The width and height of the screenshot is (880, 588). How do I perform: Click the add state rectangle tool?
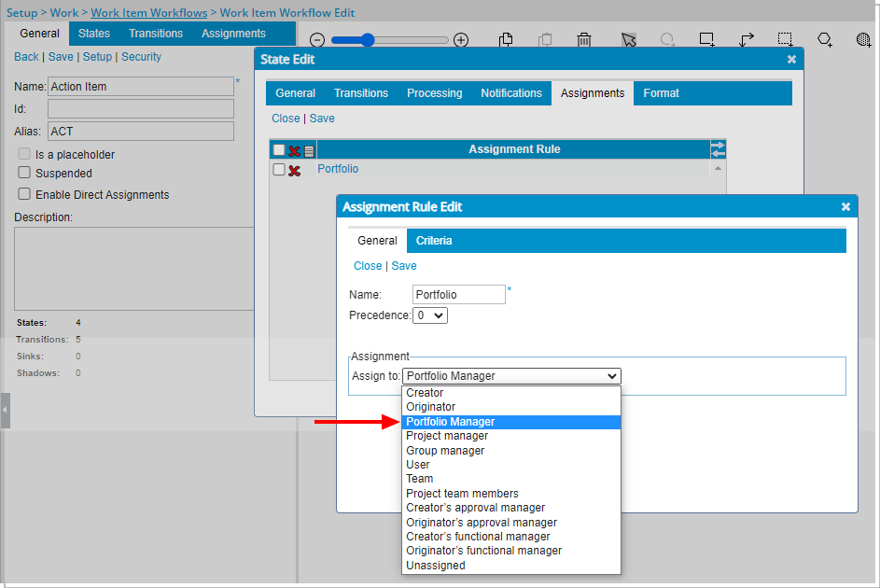707,39
